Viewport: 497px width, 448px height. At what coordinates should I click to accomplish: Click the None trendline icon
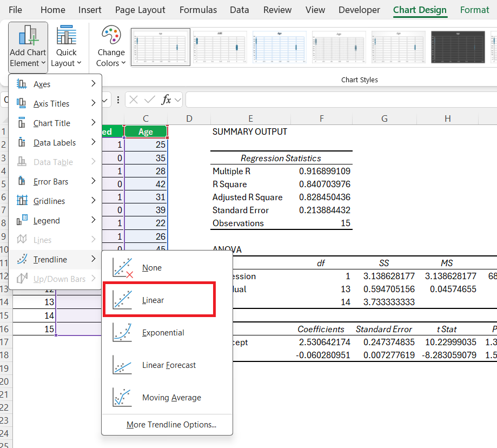pyautogui.click(x=123, y=268)
